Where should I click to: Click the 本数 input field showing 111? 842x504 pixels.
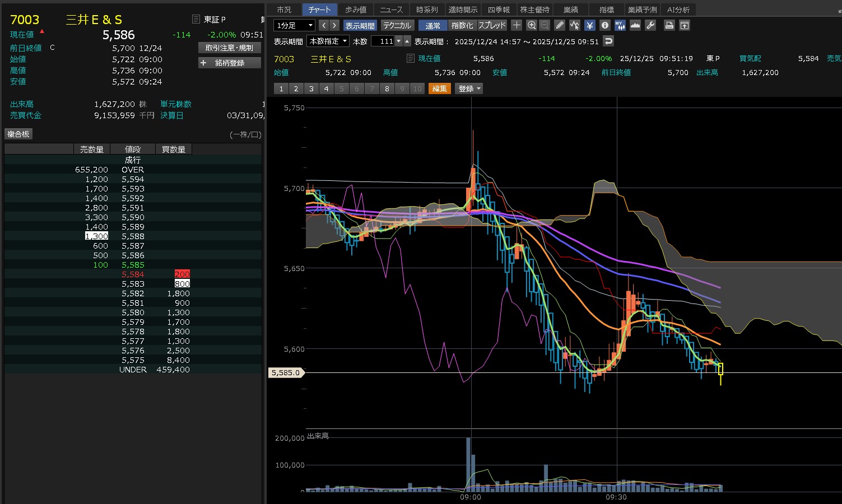point(383,41)
